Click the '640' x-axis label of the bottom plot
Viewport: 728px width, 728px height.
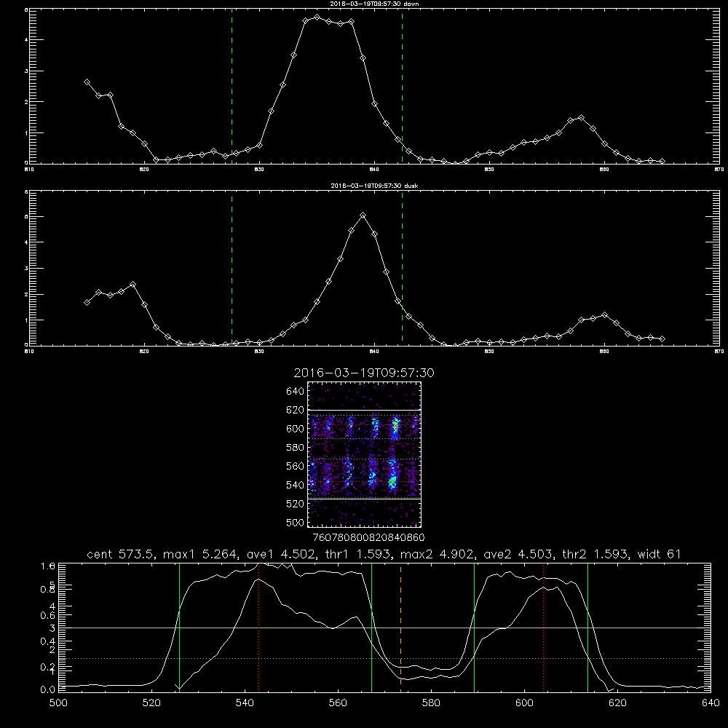coord(711,703)
